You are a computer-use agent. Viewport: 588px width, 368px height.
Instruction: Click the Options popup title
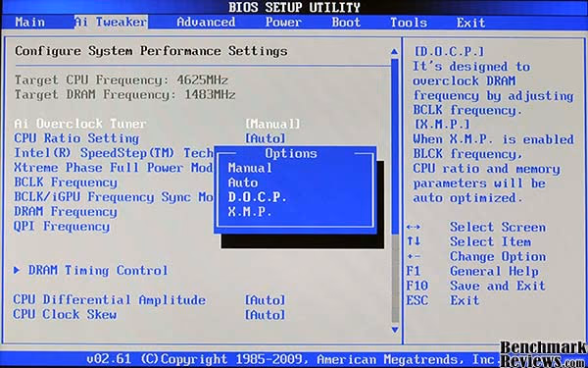pyautogui.click(x=291, y=153)
